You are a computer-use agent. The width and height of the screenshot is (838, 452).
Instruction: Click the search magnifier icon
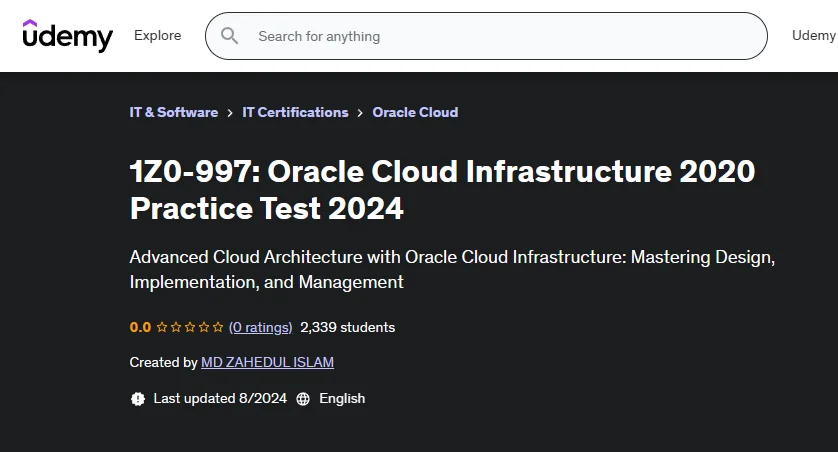click(x=229, y=36)
